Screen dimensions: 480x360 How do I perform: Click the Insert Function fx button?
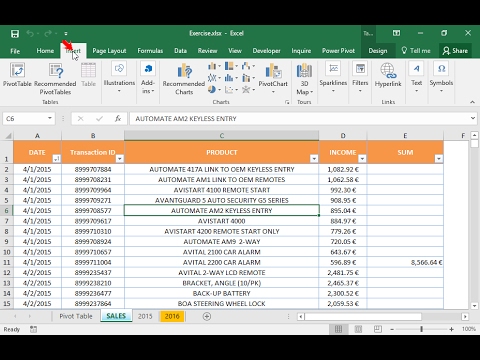(118, 118)
